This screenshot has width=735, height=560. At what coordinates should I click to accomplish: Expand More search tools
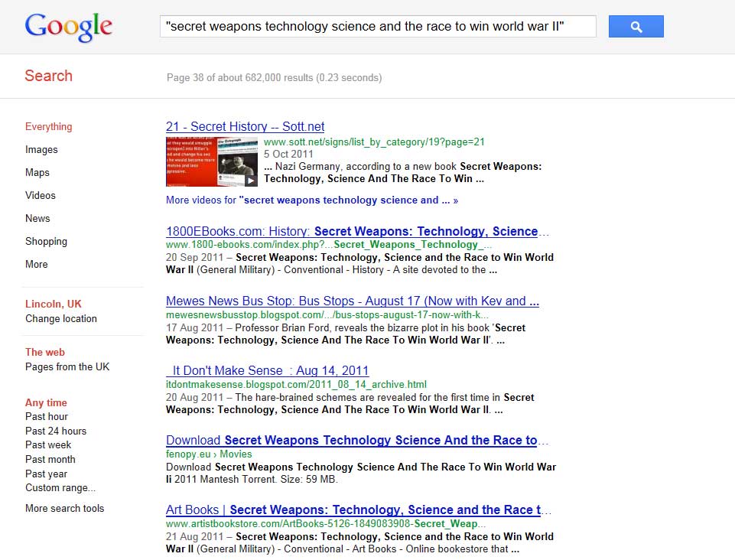point(65,509)
